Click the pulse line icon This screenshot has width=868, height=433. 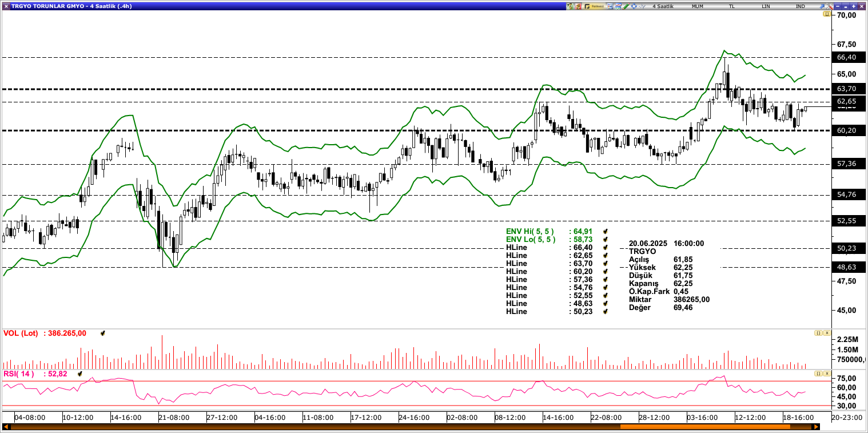642,6
